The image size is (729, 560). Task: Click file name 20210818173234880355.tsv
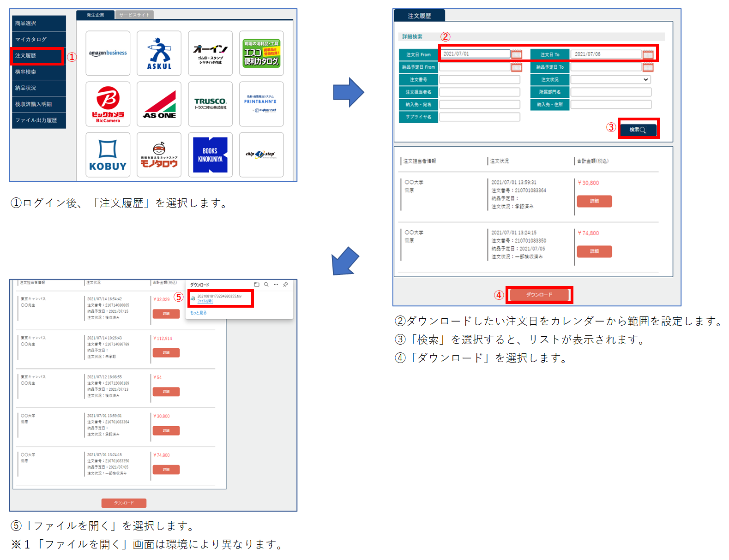[219, 296]
